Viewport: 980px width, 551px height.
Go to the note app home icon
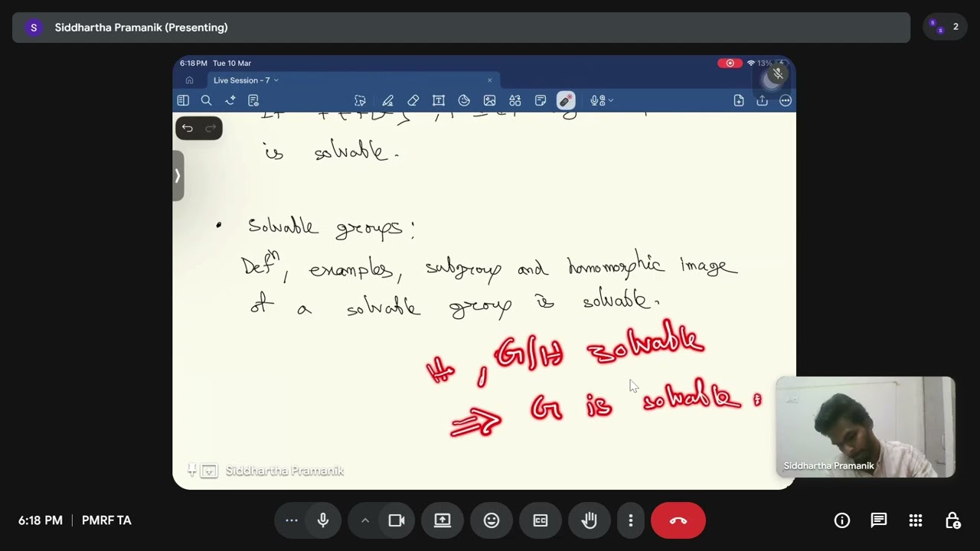tap(189, 80)
